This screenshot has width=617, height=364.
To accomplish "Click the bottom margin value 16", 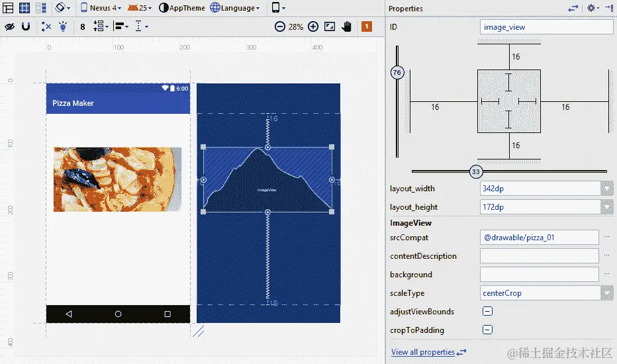I will click(x=516, y=146).
